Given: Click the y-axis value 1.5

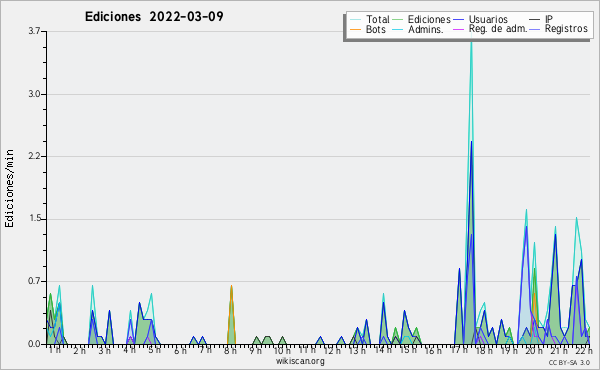Looking at the screenshot, I should click(34, 219).
